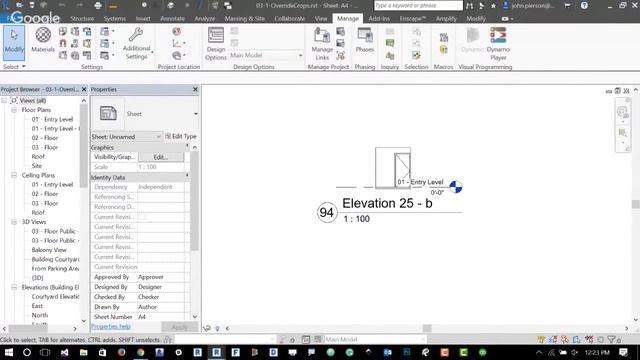Open the Materials browser

43,40
